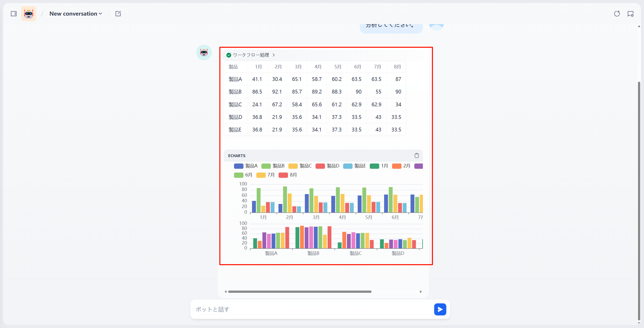This screenshot has height=328, width=644.
Task: Click the 製品 table column header
Action: pyautogui.click(x=233, y=67)
